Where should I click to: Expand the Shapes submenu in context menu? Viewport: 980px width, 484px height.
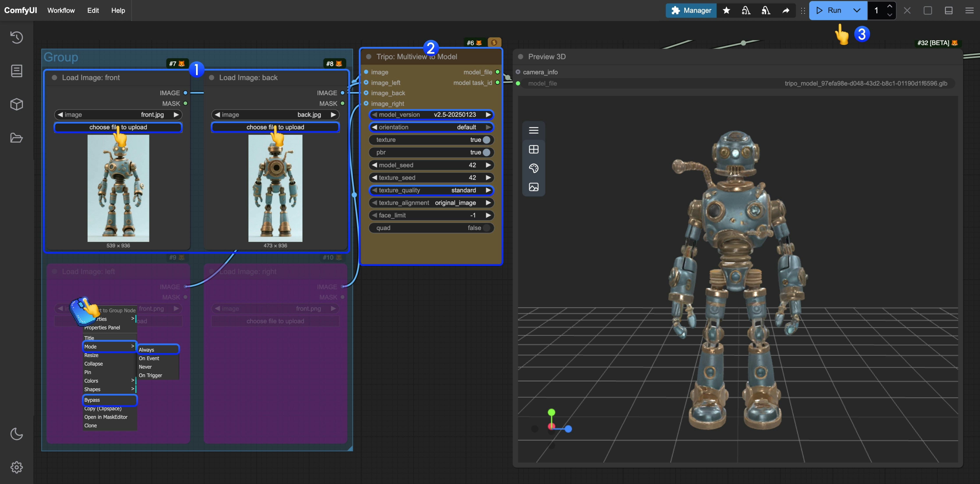tap(109, 389)
